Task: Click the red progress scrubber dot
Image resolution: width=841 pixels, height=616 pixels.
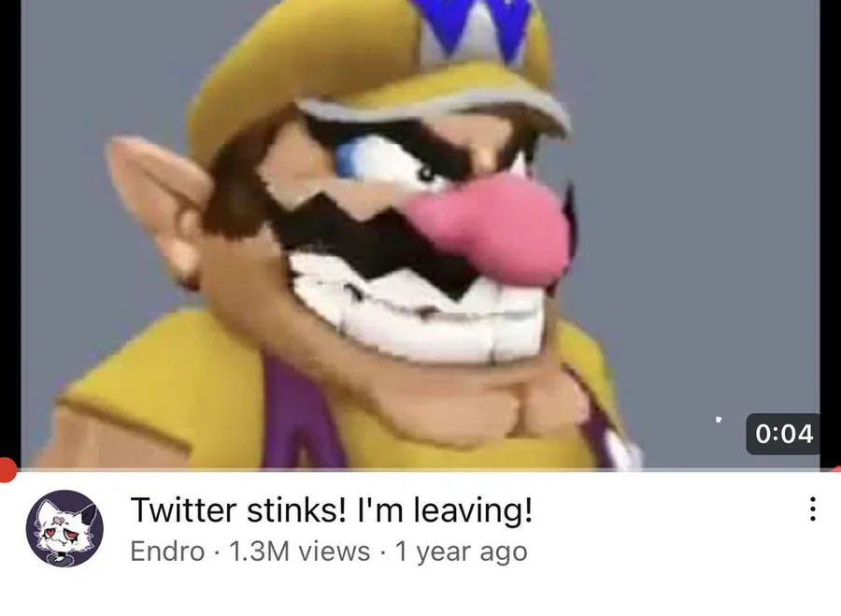Action: click(x=7, y=470)
